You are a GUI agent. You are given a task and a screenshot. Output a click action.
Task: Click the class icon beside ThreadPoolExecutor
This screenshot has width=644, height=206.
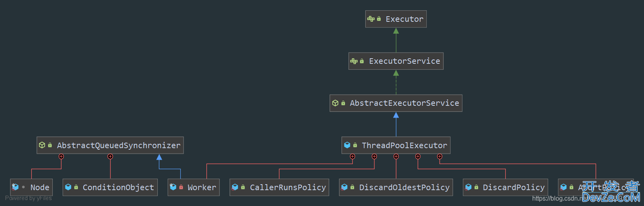point(347,145)
